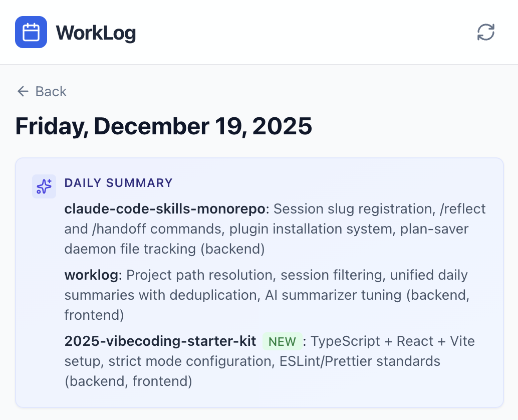Open the bold worklog project name
Viewport: 518px width, 420px height.
coord(92,275)
